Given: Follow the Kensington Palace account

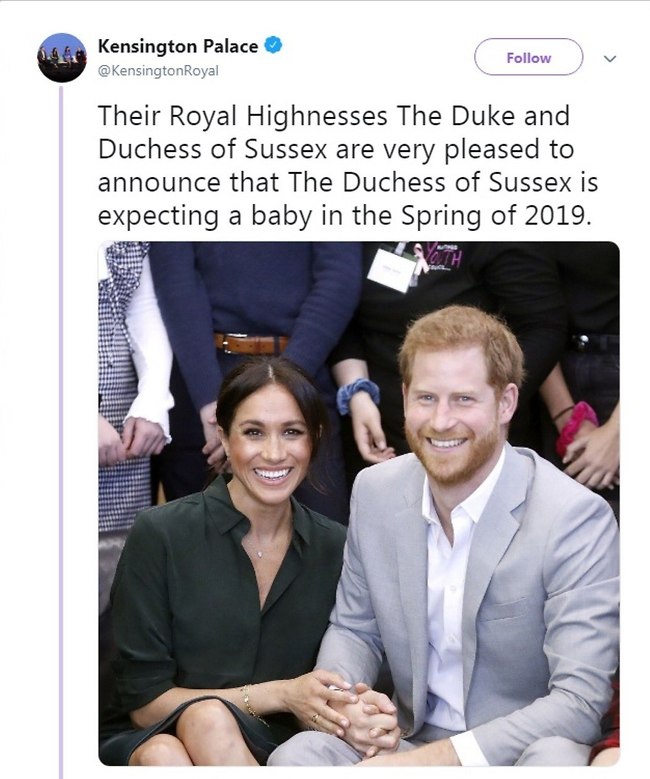Looking at the screenshot, I should (528, 58).
